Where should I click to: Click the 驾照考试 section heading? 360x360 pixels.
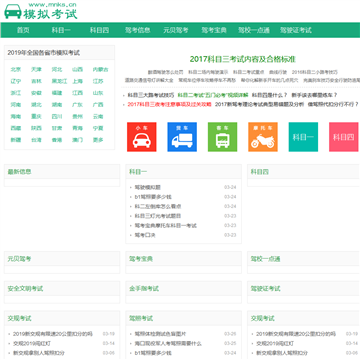click(141, 318)
